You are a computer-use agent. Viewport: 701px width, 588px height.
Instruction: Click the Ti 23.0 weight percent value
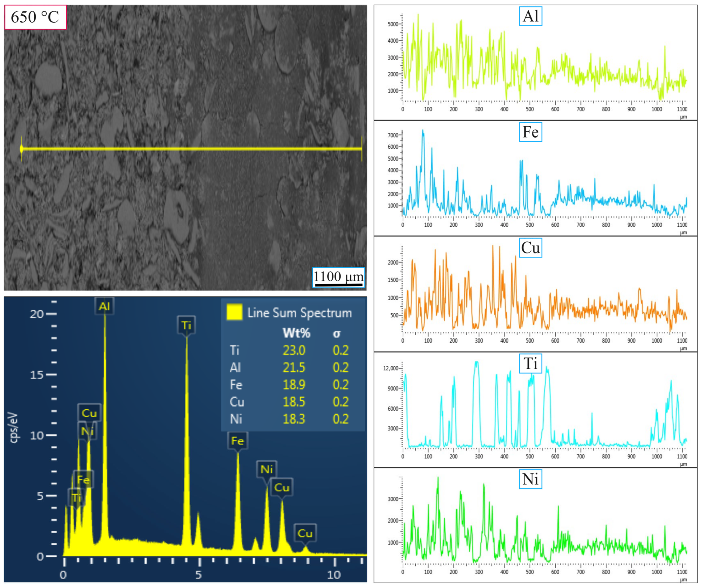pos(294,350)
